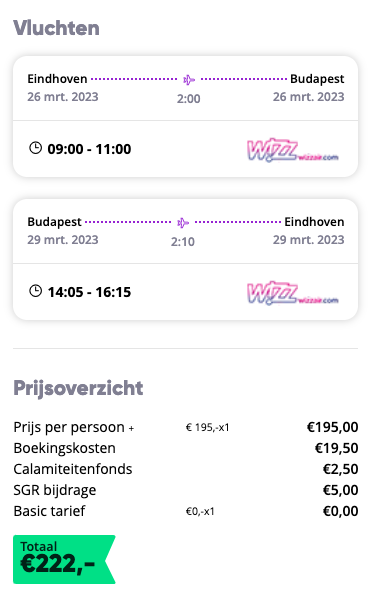
Task: Click the Budapest arrival city in first card
Action: tap(317, 79)
